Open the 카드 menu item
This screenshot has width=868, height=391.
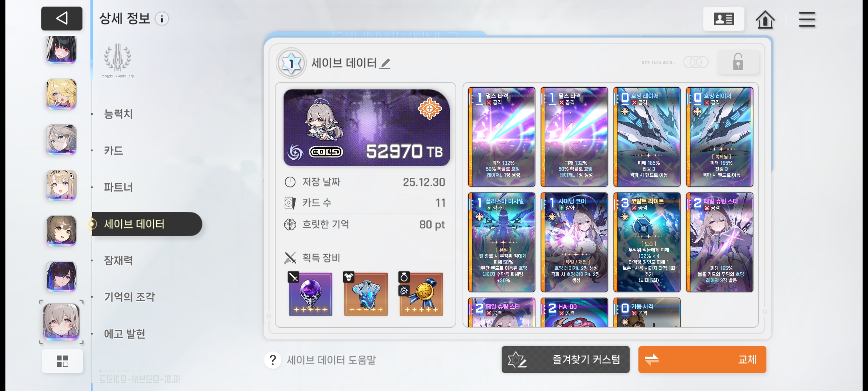point(114,151)
